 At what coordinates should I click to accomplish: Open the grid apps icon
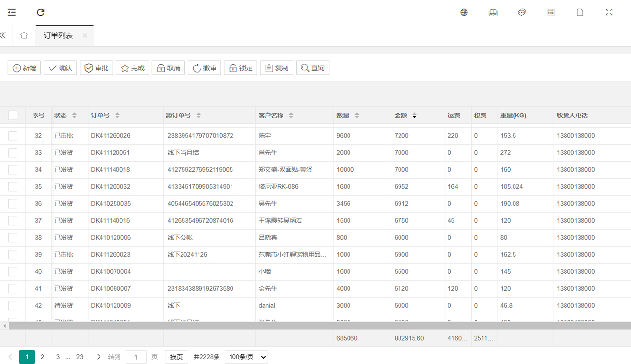551,12
